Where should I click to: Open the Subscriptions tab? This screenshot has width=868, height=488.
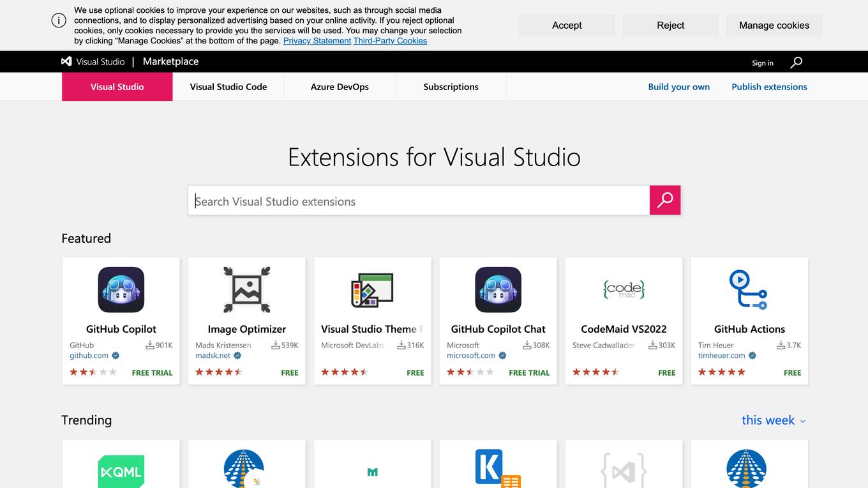(x=451, y=87)
